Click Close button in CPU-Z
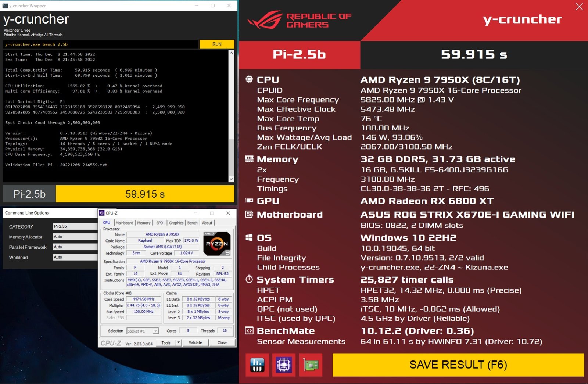 pos(222,342)
